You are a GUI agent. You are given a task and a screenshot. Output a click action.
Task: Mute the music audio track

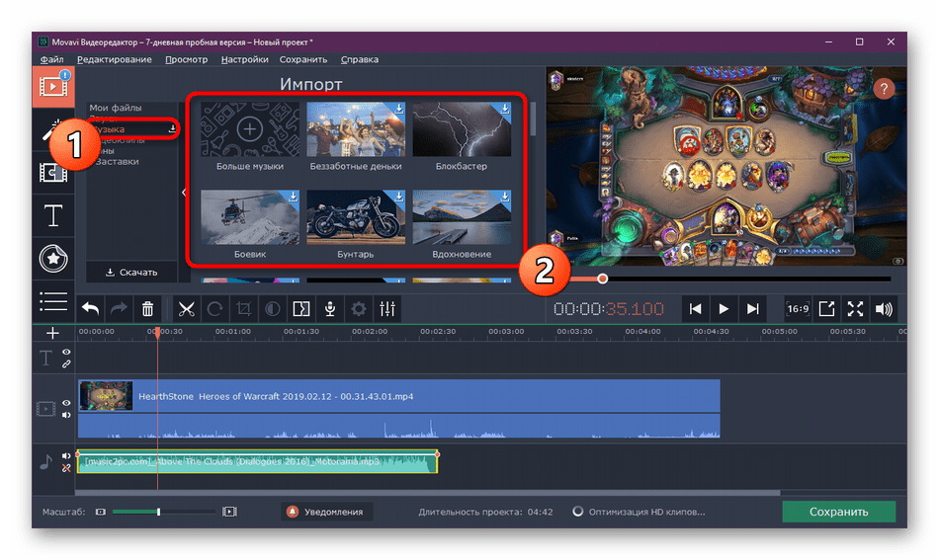(67, 456)
